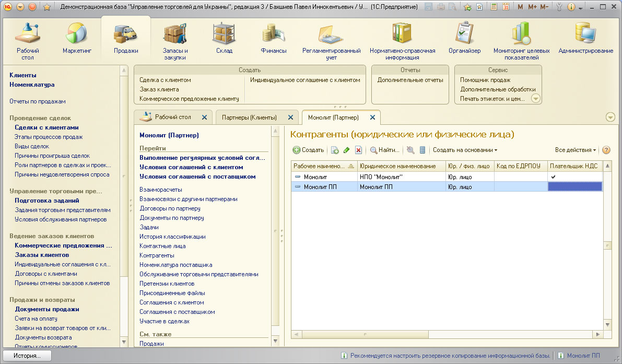
Task: Close the Монолит (Партнер) tab
Action: (x=372, y=118)
